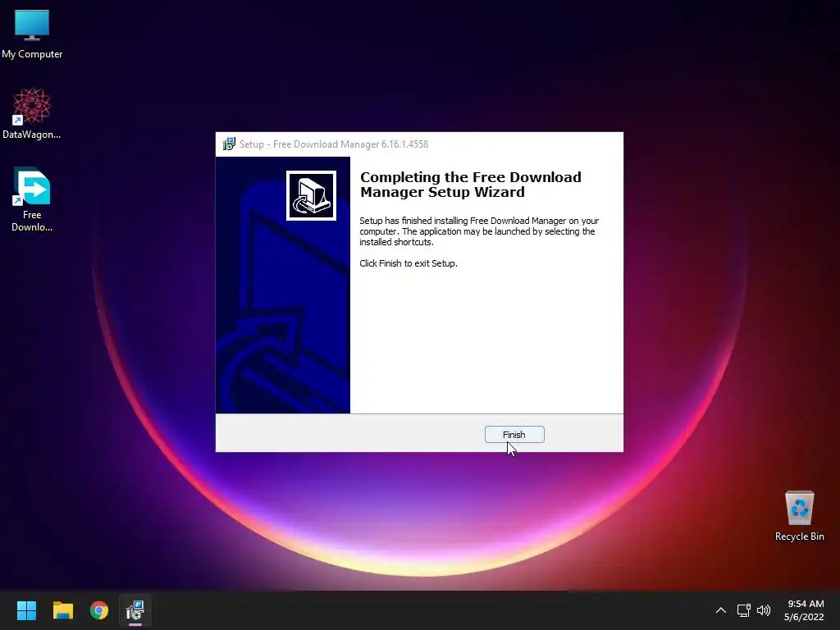Open the Windows Start menu

[x=26, y=610]
